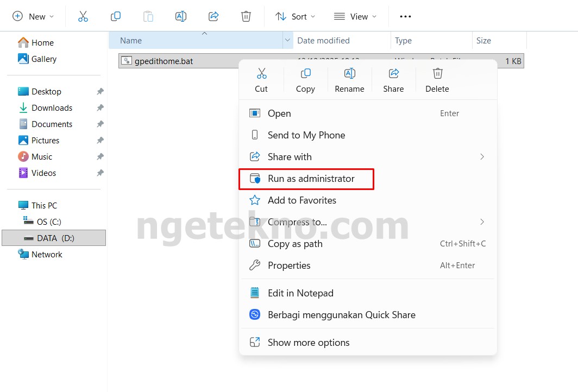The image size is (578, 392).
Task: Click the Delete trash icon in context menu
Action: (x=437, y=74)
